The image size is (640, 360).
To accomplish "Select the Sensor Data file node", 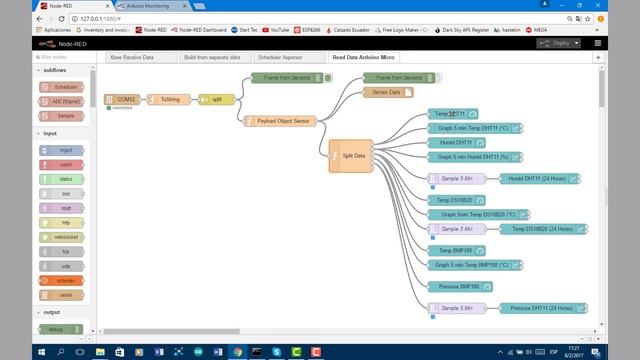I will [388, 92].
